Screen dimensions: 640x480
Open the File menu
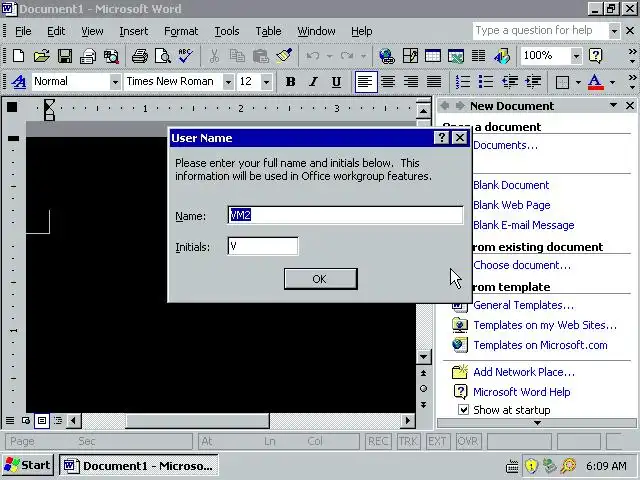click(x=23, y=31)
